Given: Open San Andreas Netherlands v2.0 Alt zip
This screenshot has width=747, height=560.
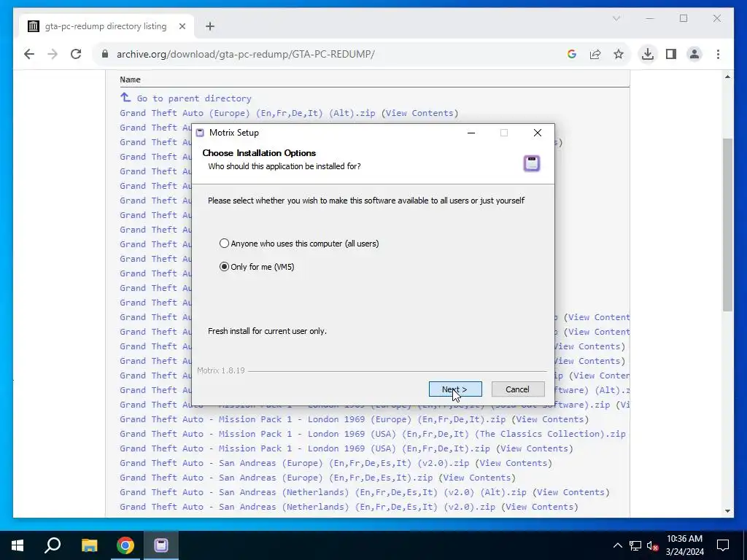Looking at the screenshot, I should [x=323, y=492].
